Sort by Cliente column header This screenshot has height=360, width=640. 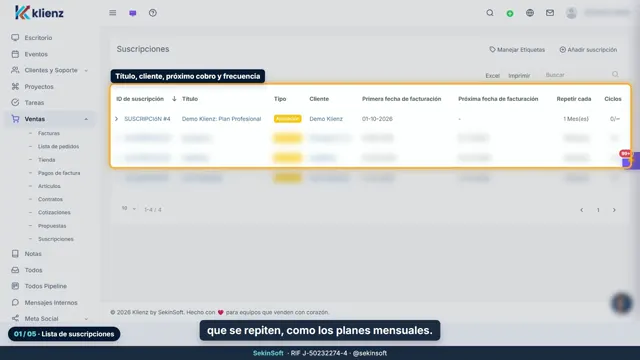click(319, 99)
